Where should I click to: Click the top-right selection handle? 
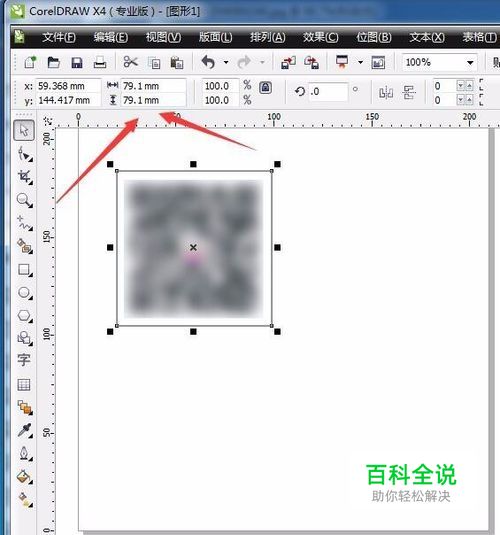(277, 164)
